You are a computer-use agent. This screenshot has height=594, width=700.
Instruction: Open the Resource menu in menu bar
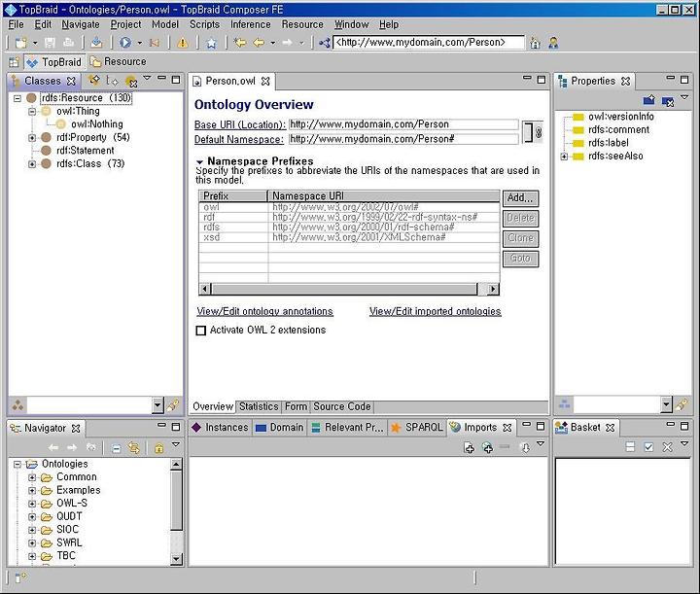click(302, 24)
